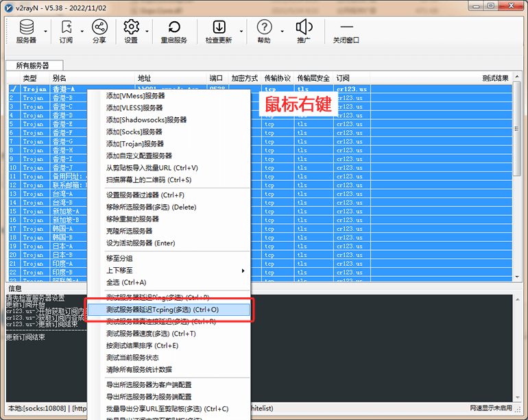The height and width of the screenshot is (420, 528).
Task: Sort by the 传输层安全 column header
Action: coord(313,78)
